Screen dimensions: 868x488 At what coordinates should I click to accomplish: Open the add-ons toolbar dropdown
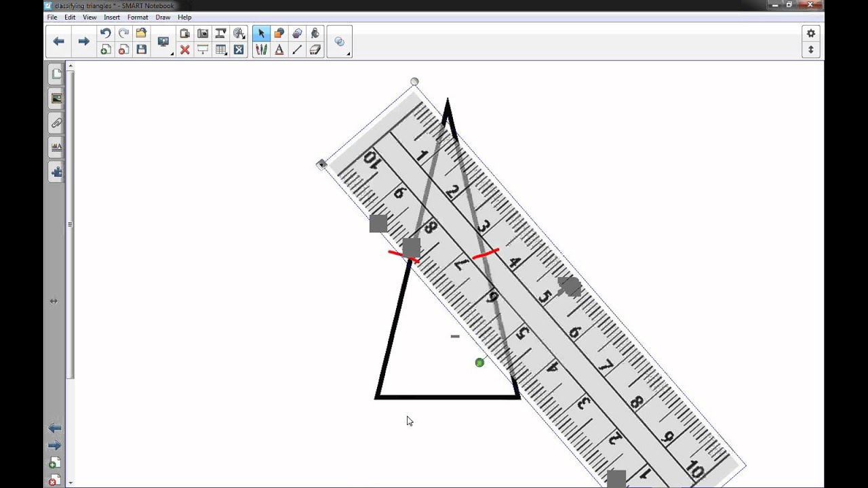[x=340, y=42]
